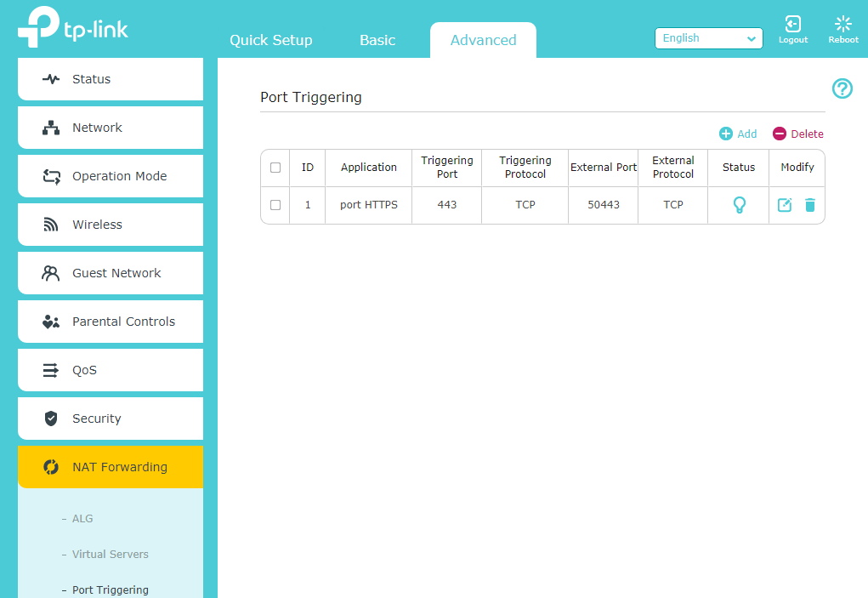The height and width of the screenshot is (598, 868).
Task: Open the English language dropdown
Action: point(709,38)
